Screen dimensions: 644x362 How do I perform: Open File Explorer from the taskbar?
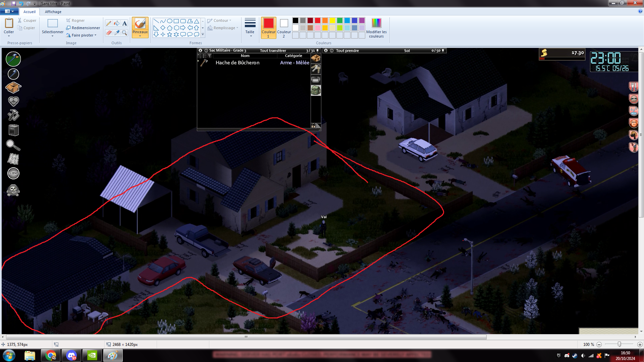coord(30,355)
